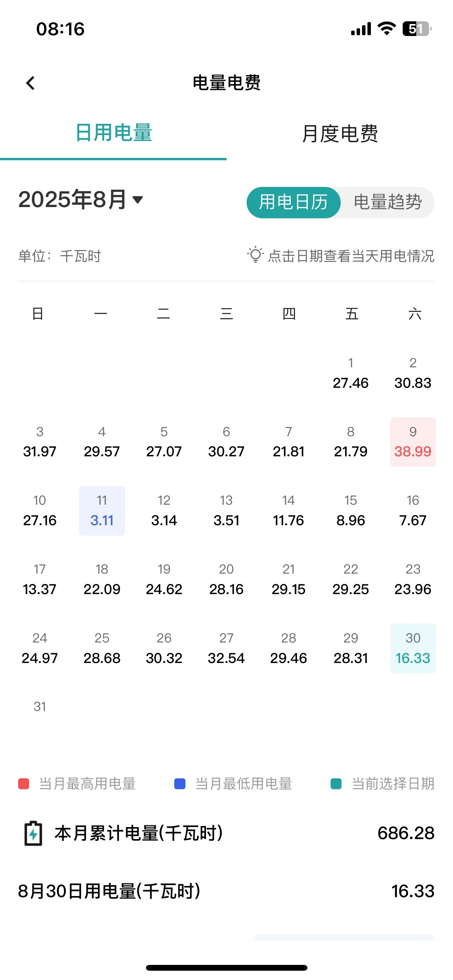Switch to 电量趋势 trend view

pyautogui.click(x=388, y=202)
